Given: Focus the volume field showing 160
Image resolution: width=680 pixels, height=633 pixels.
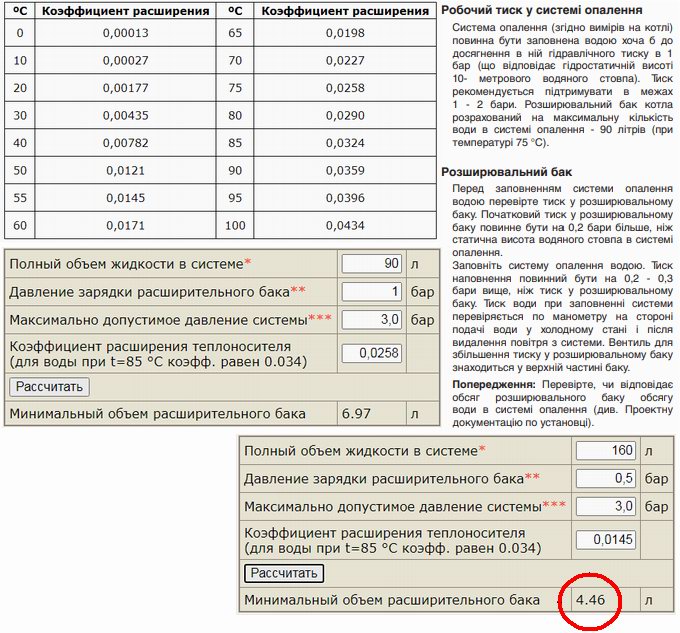Looking at the screenshot, I should click(606, 450).
